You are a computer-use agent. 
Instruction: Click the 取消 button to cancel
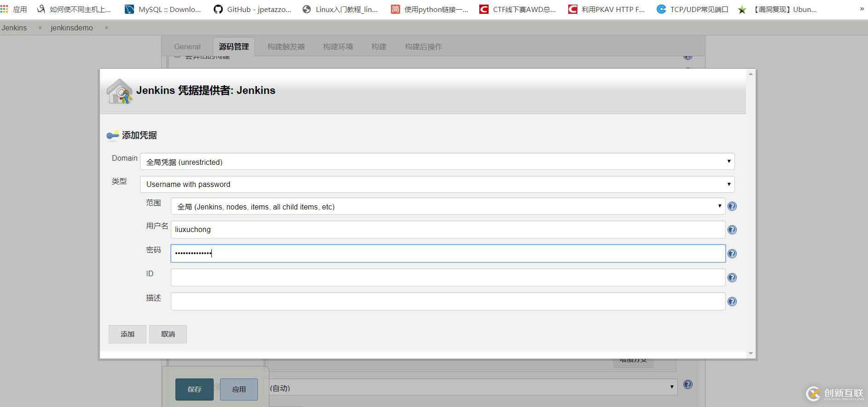pos(168,334)
